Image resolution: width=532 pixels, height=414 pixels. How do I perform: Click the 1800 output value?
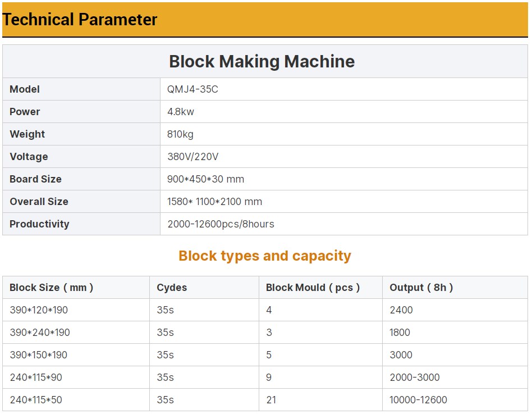[400, 333]
